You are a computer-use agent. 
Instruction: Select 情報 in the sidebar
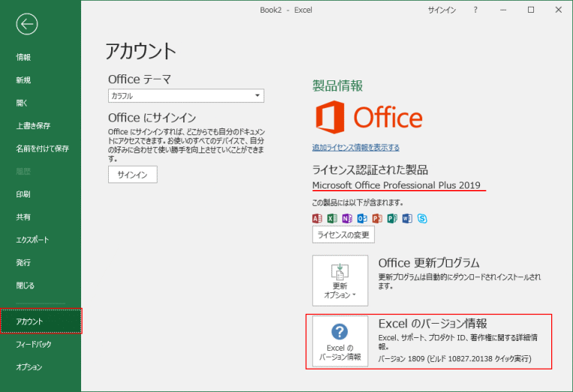pyautogui.click(x=23, y=57)
